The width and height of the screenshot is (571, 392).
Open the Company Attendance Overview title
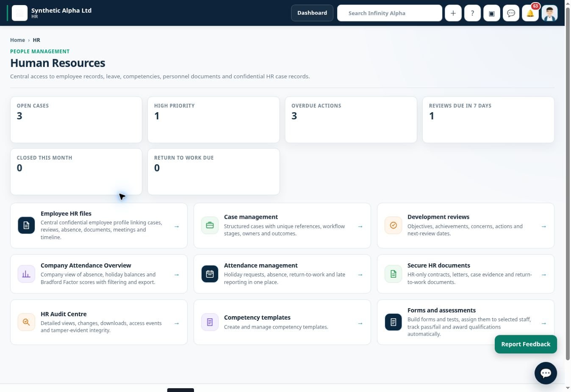(x=86, y=265)
